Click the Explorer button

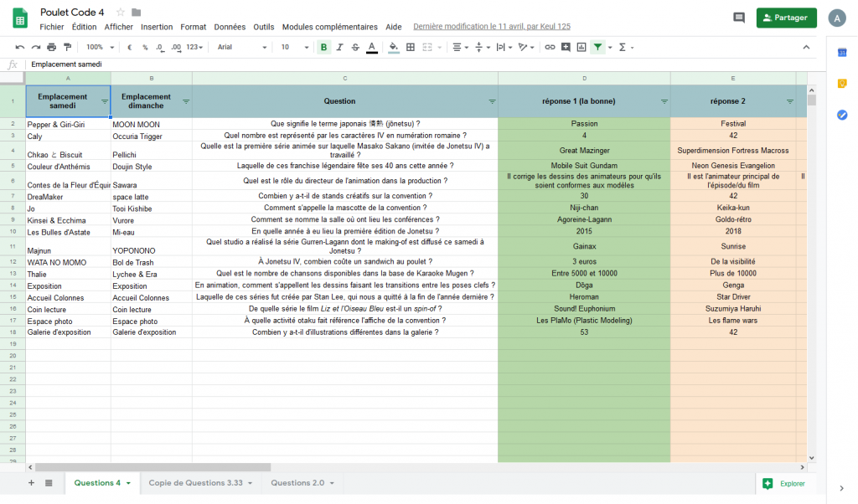pyautogui.click(x=785, y=484)
